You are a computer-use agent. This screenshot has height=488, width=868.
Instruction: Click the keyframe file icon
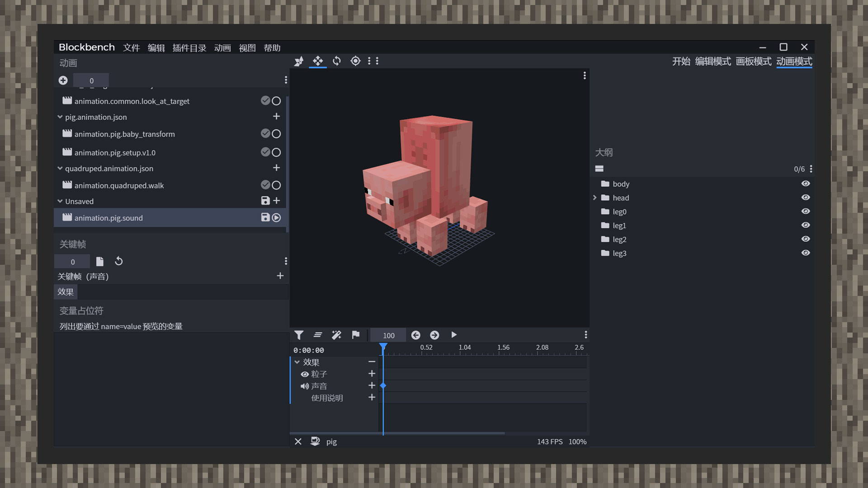click(x=100, y=261)
